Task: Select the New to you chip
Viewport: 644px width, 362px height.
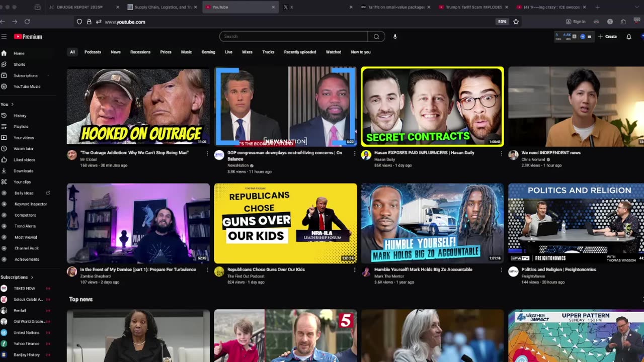Action: click(x=361, y=52)
